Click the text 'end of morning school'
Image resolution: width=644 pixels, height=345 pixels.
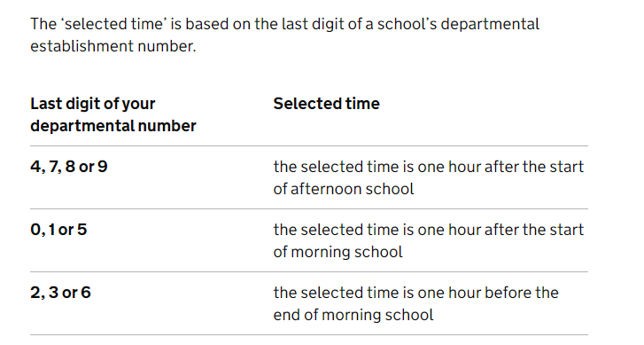[x=353, y=315]
